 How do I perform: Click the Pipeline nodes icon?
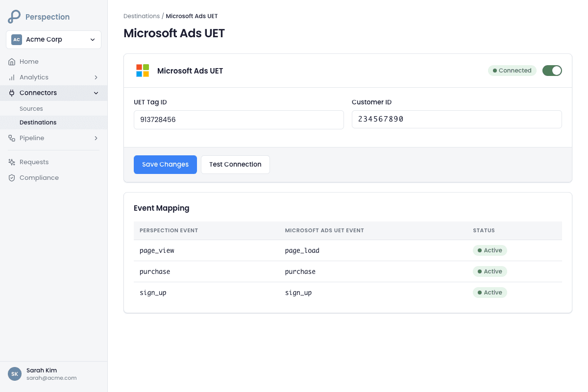pos(12,138)
